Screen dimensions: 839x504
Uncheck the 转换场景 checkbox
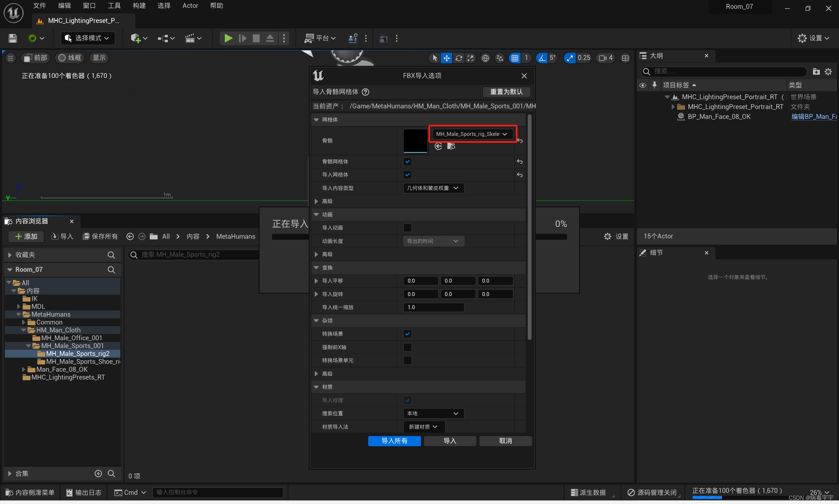[407, 334]
